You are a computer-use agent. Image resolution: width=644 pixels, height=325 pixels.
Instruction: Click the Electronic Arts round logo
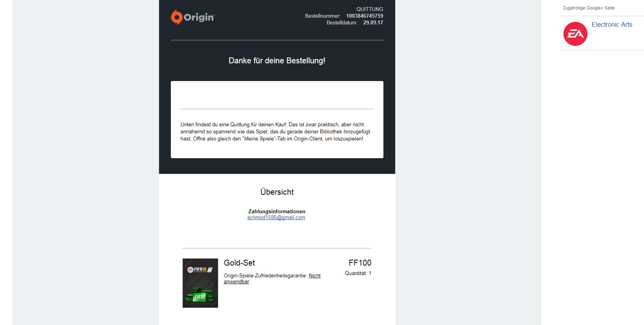click(575, 34)
